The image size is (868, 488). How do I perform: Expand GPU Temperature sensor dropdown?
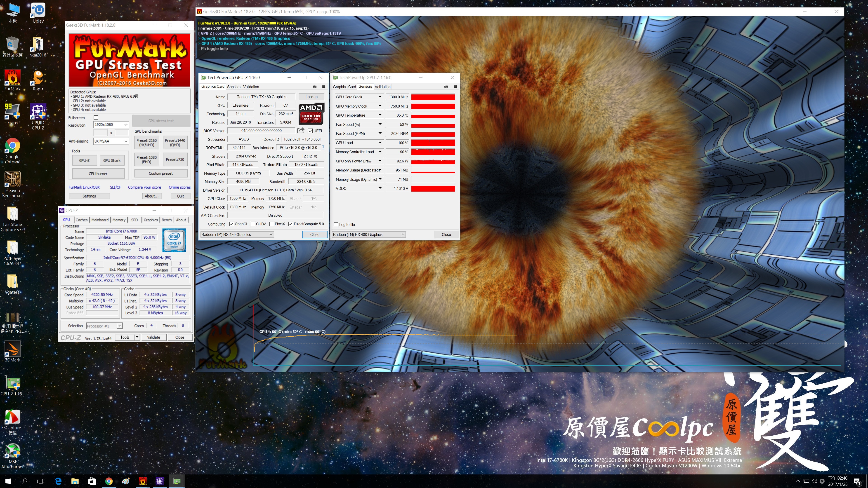click(380, 115)
